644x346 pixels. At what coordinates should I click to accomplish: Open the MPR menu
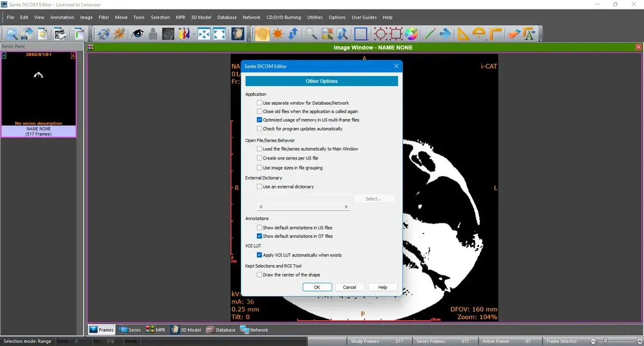[180, 17]
